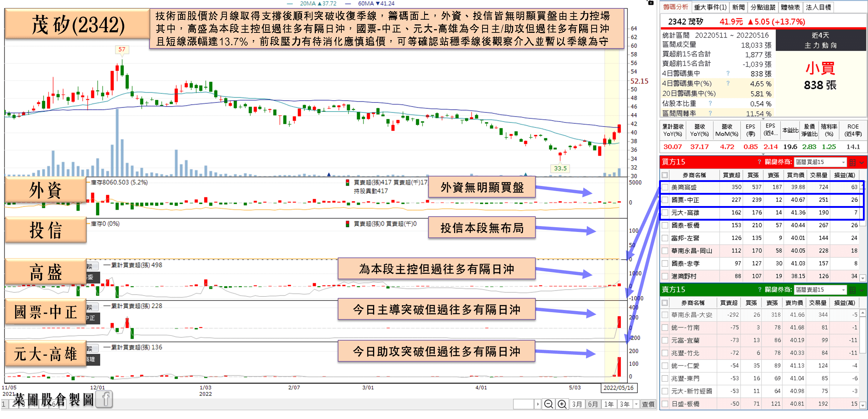Screen dimensions: 868x419
Task: Select the 國泰-忠孝 row name
Action: 685,264
